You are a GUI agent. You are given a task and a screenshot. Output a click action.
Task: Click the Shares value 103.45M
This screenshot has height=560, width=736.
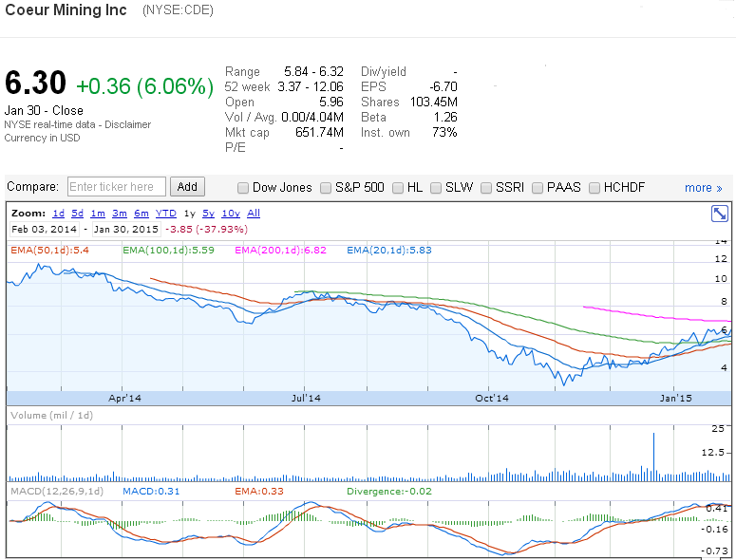(434, 103)
